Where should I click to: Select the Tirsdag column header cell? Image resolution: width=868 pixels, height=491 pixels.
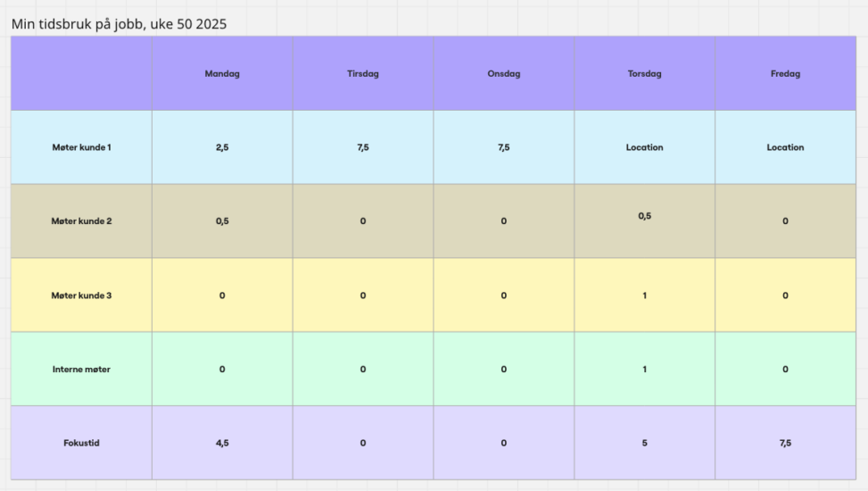pos(363,74)
